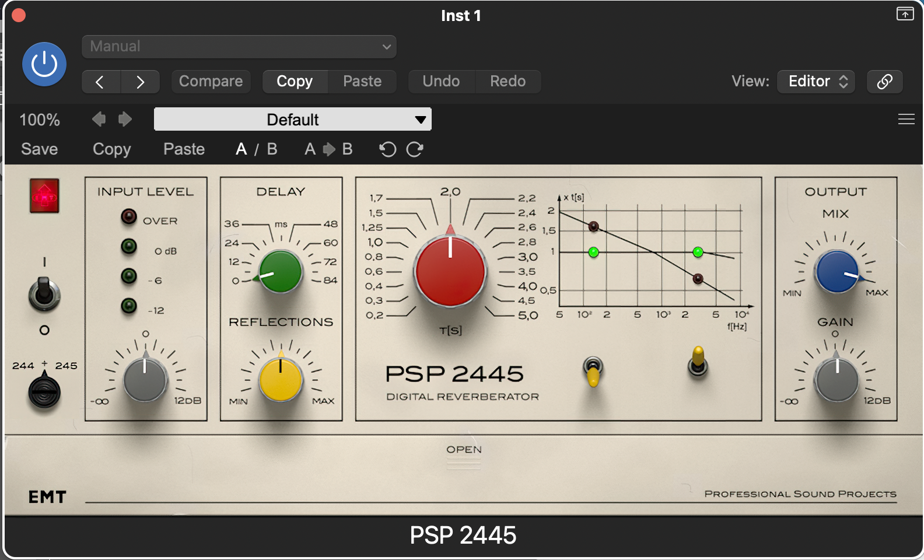Viewport: 924px width, 560px height.
Task: Click the right green node on frequency graph
Action: 698,253
